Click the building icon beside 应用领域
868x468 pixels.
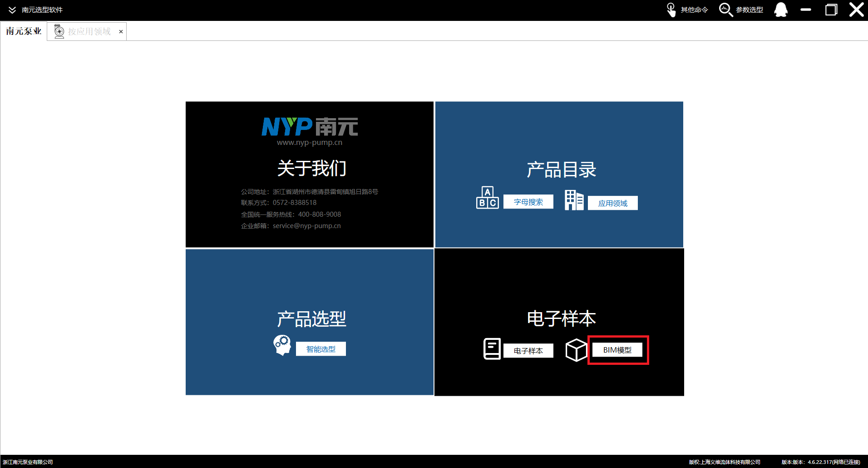574,200
